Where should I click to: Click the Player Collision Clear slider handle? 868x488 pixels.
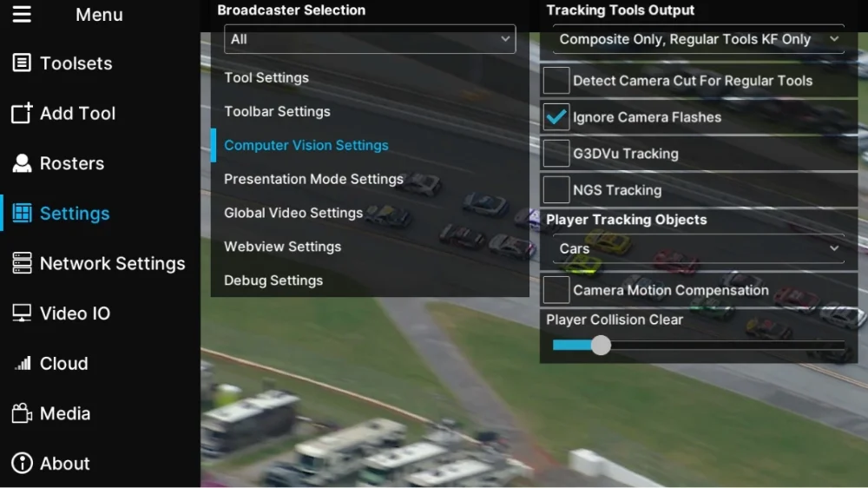601,345
